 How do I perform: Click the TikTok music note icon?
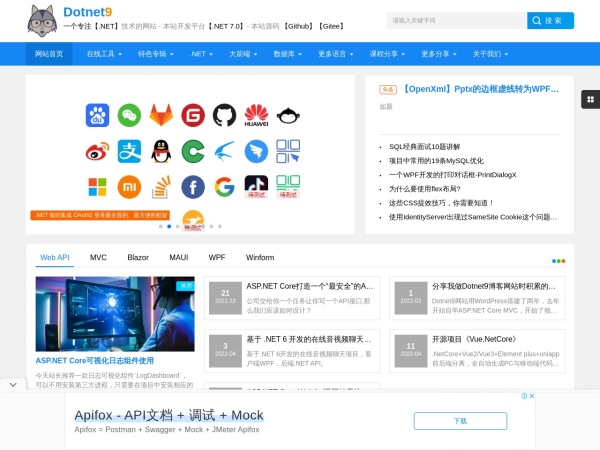click(256, 186)
